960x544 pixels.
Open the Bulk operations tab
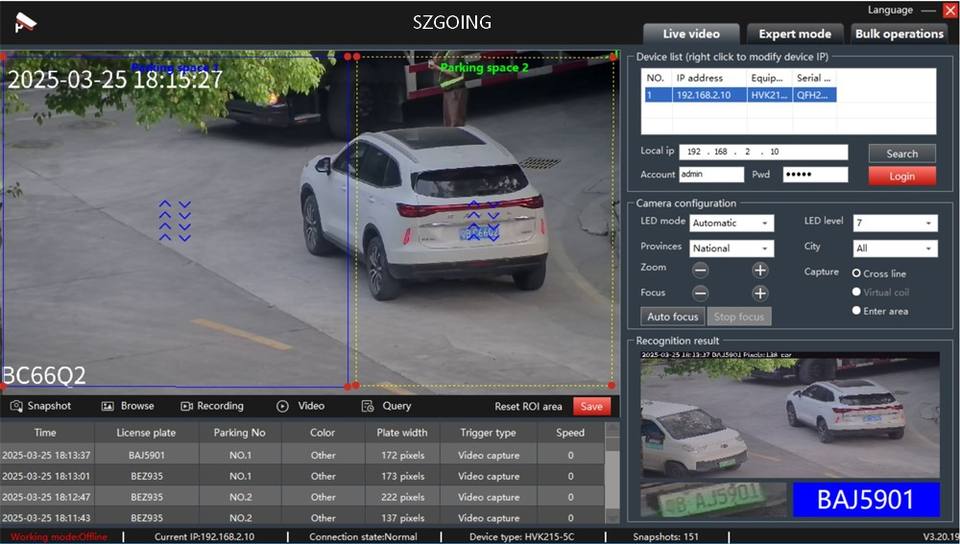[899, 34]
